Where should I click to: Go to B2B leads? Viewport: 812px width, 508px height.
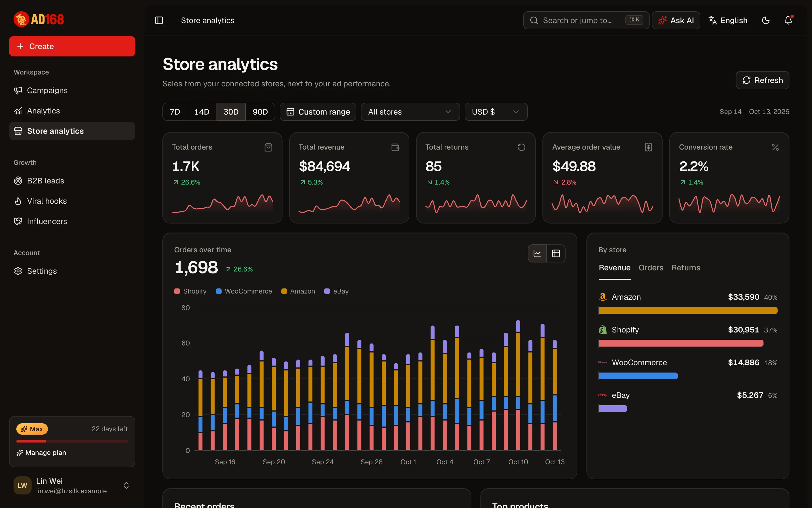tap(72, 181)
